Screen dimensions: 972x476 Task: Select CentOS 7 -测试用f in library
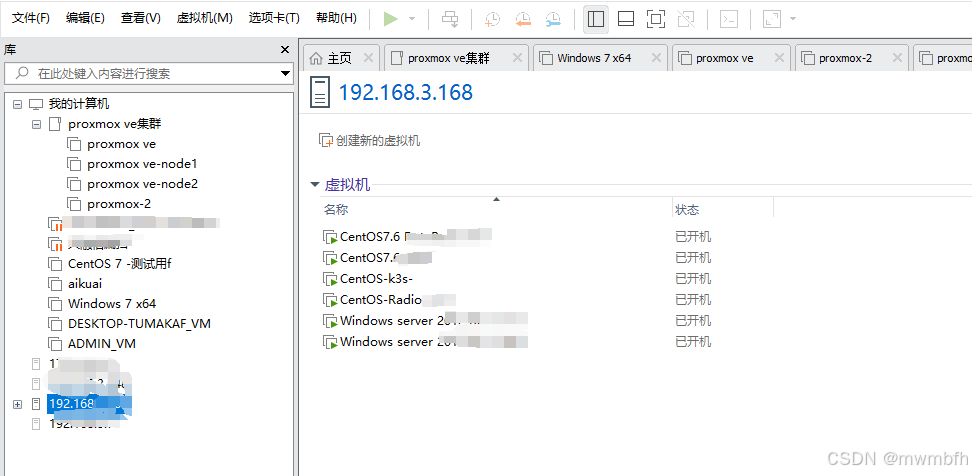119,263
